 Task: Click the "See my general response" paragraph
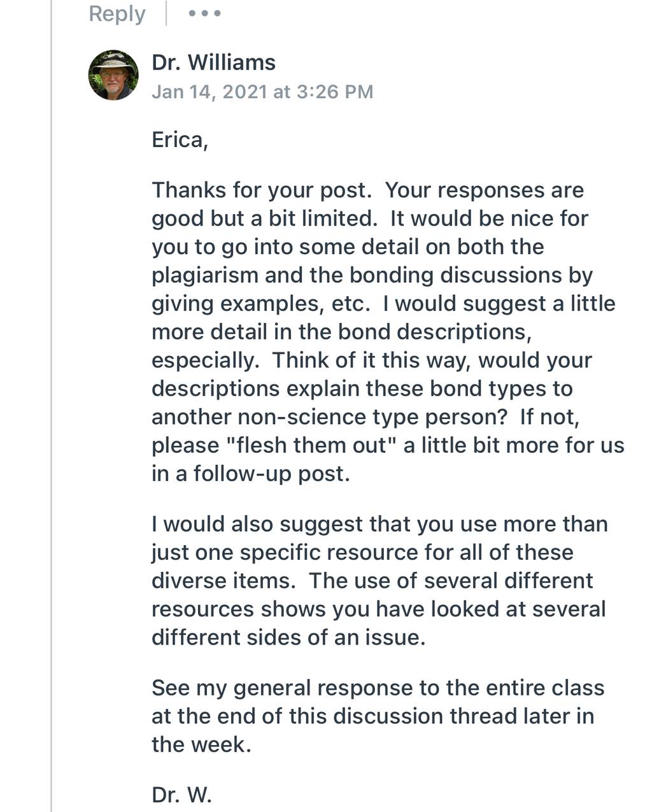[x=378, y=716]
